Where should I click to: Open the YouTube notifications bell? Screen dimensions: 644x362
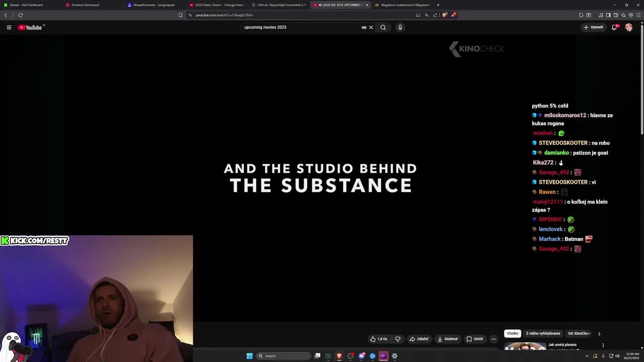[614, 28]
